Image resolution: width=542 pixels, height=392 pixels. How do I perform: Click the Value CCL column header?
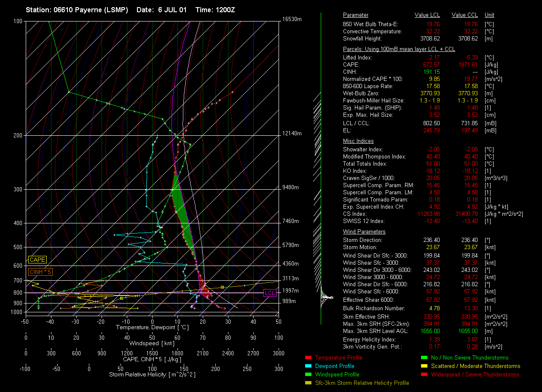click(x=464, y=15)
